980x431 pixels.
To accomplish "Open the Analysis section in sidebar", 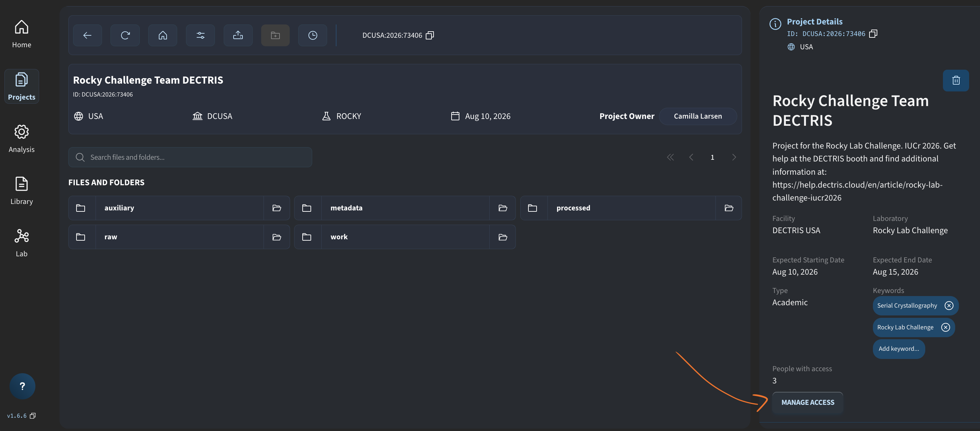I will [22, 138].
